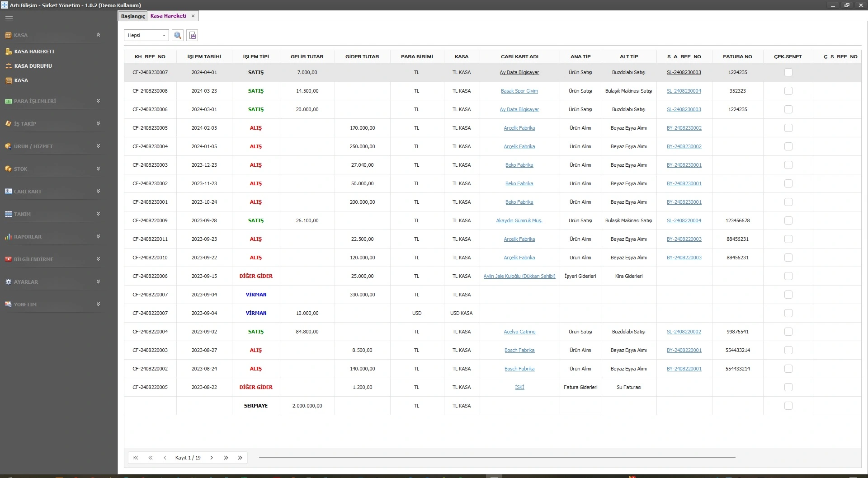Open Aylin Jale Kuloğlu (Dükkan Sahibi) link
868x478 pixels.
pos(519,276)
